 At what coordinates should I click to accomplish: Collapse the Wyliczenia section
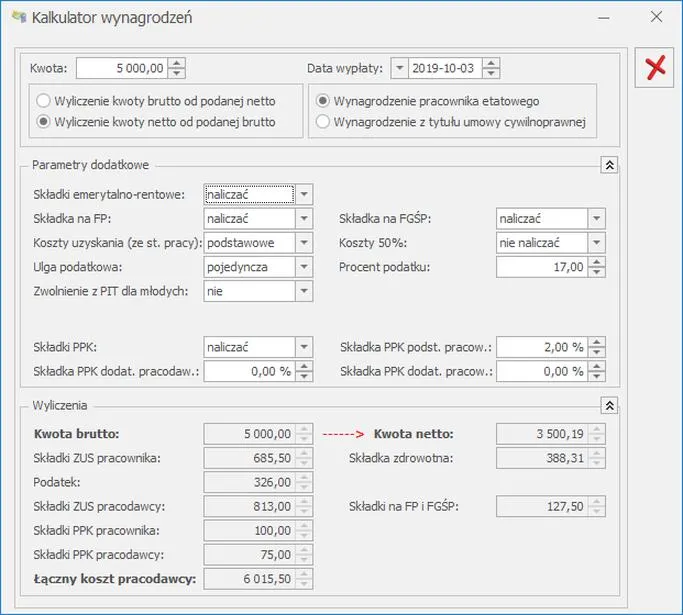[608, 405]
